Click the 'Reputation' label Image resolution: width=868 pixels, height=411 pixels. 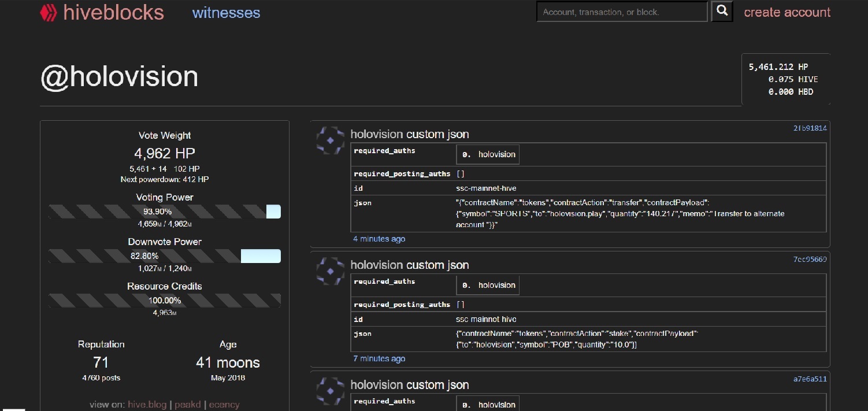101,344
